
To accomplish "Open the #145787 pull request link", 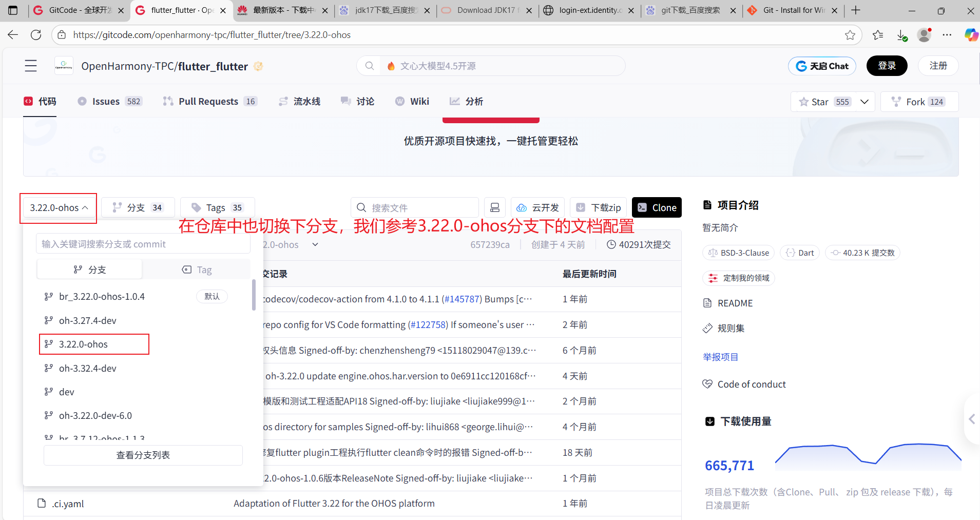I will coord(461,299).
